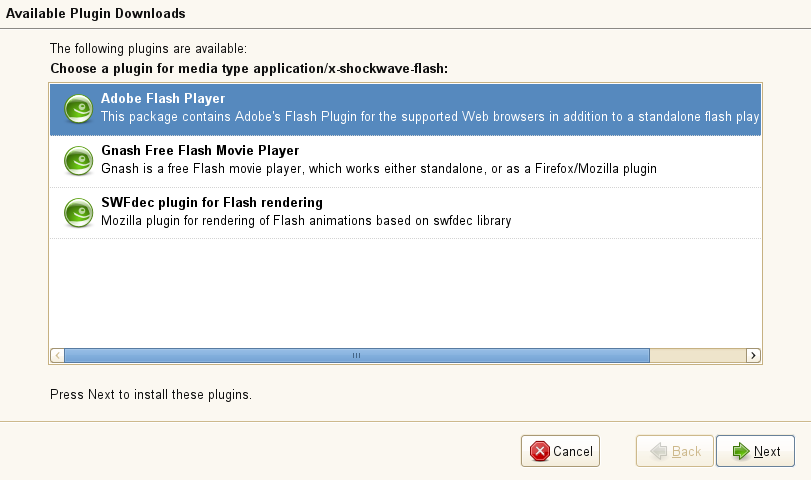Click the green arrow icon on Next
Viewport: 811px width, 480px height.
click(740, 452)
